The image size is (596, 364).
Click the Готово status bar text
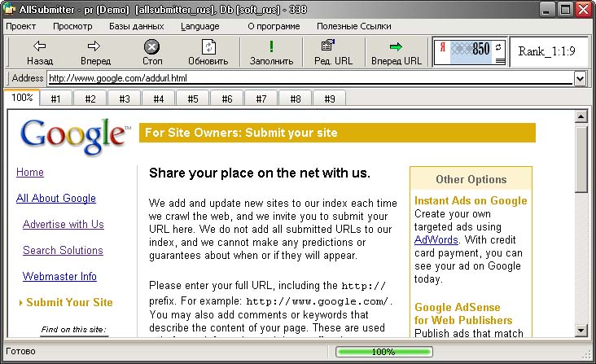(20, 351)
